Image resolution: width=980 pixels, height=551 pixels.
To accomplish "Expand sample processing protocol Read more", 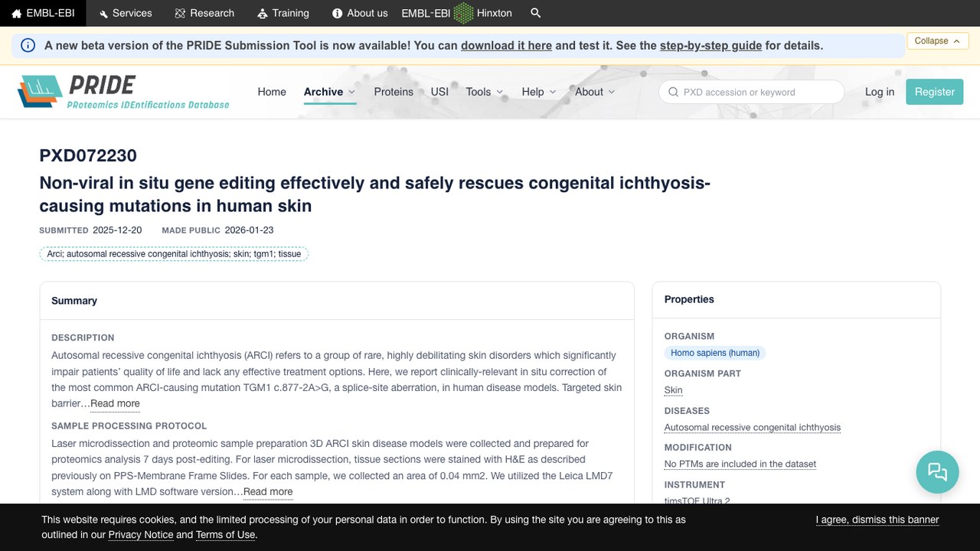I will [268, 492].
